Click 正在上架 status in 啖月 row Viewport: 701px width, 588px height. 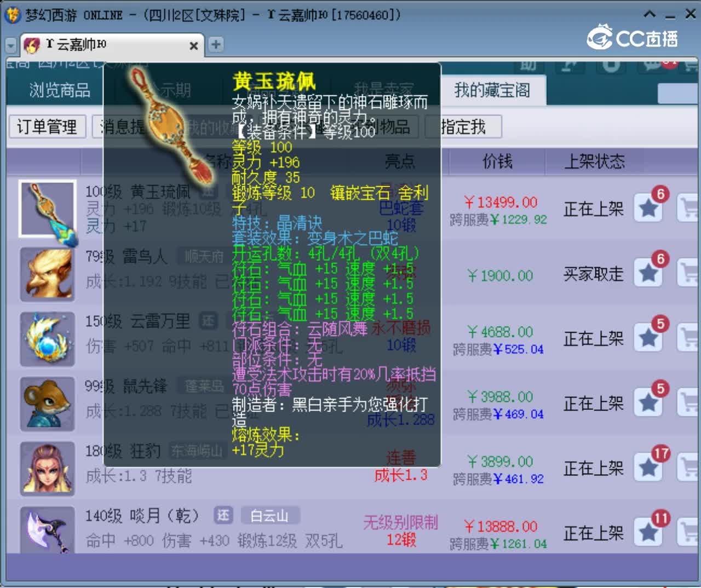tap(594, 533)
